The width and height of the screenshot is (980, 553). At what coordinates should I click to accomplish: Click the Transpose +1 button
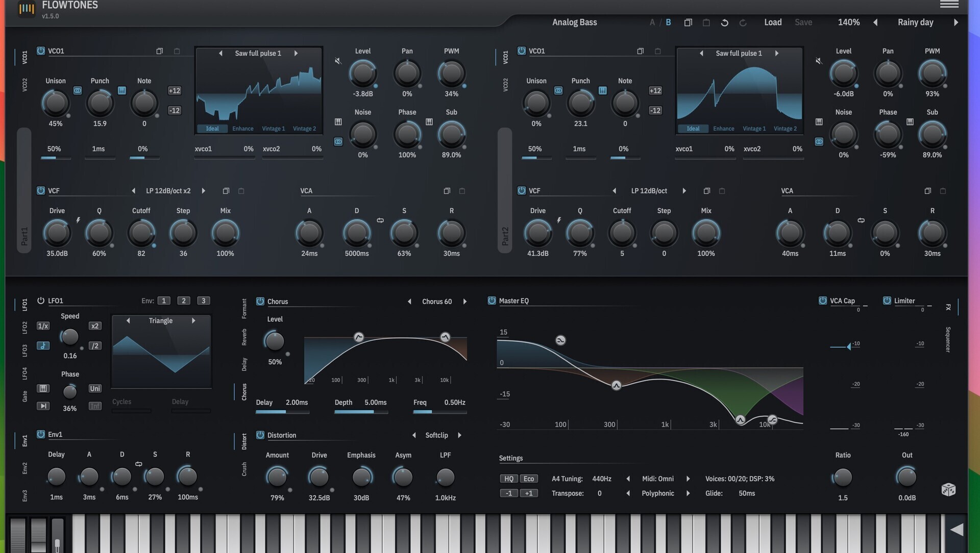pyautogui.click(x=529, y=494)
